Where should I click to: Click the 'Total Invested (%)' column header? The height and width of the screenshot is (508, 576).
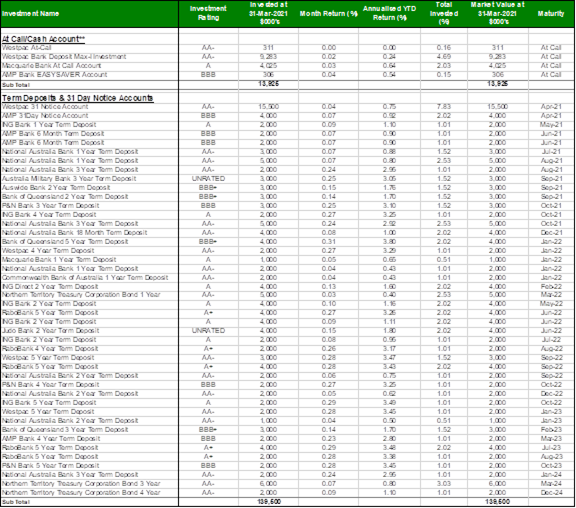tap(444, 13)
